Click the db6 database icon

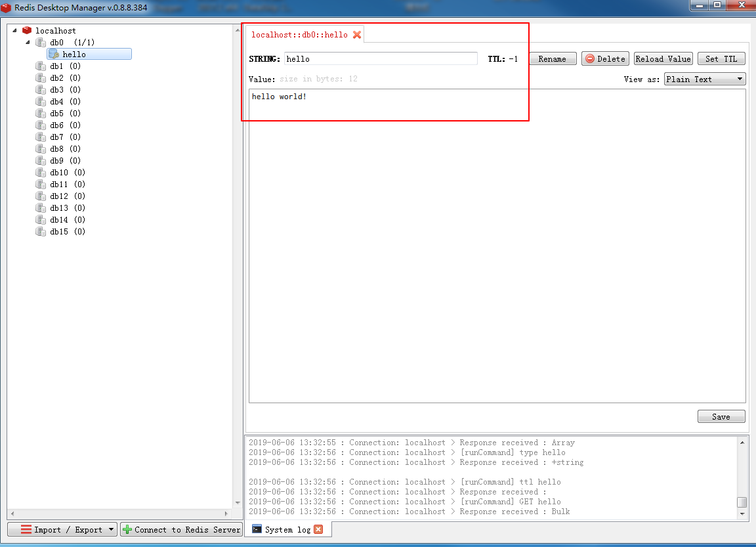coord(41,125)
